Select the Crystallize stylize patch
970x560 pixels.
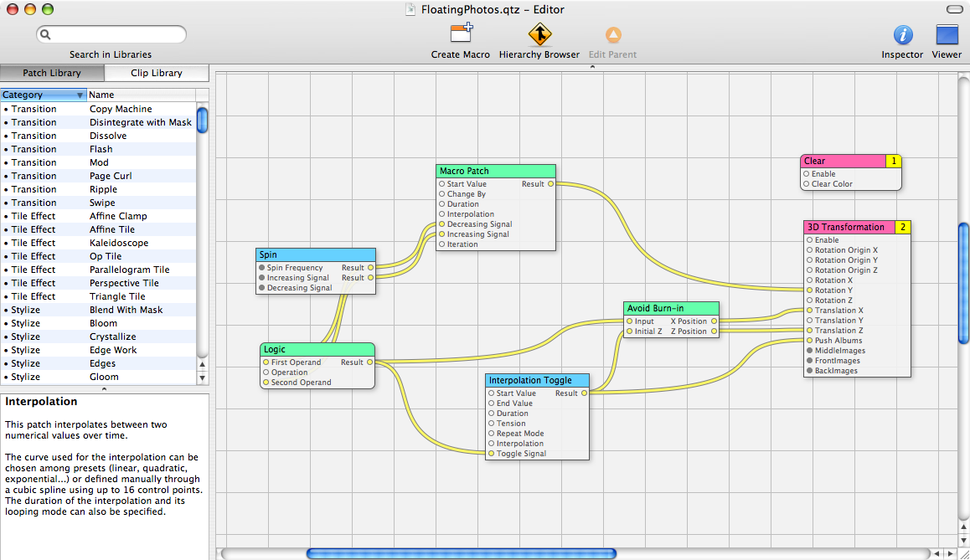click(x=98, y=337)
